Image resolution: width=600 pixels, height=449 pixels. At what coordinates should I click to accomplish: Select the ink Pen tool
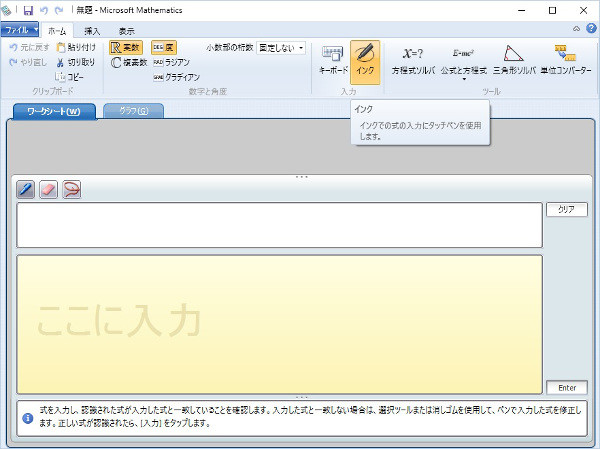(26, 189)
